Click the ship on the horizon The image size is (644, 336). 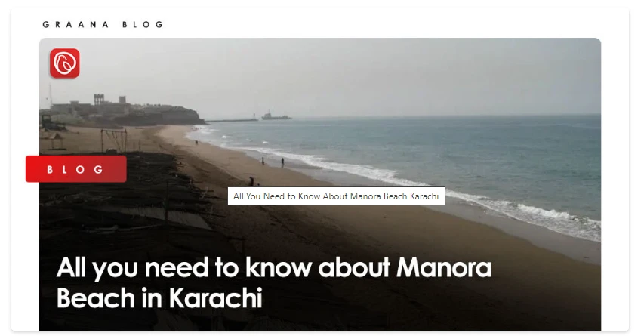(276, 116)
